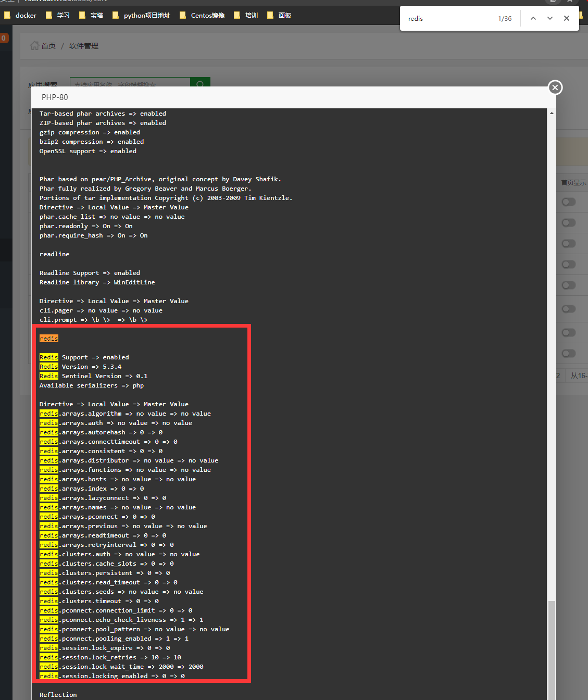The height and width of the screenshot is (700, 588).
Task: Click the phar.readonly => On line
Action: (86, 226)
